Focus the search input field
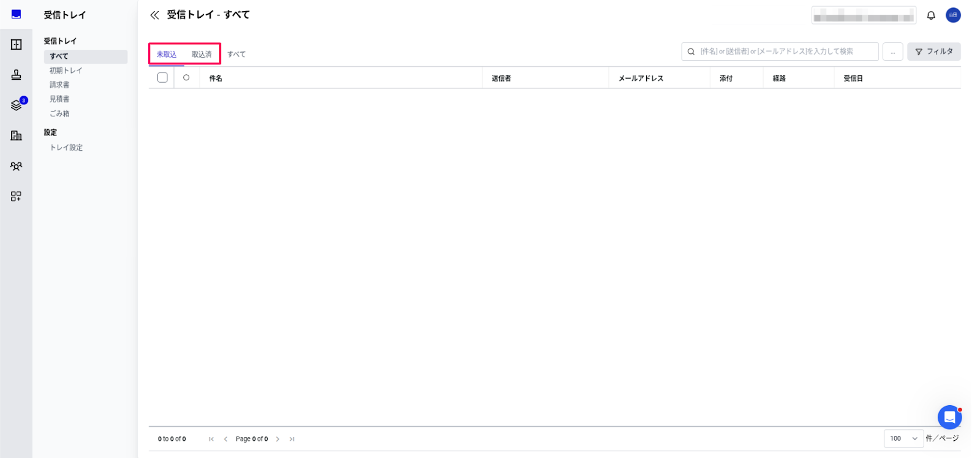Viewport: 980px width, 458px height. [780, 52]
